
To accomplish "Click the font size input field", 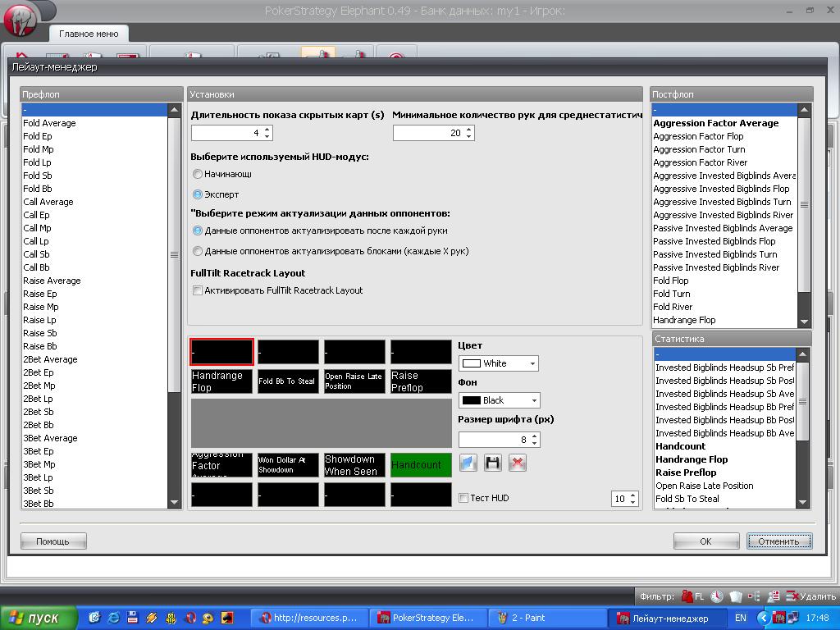I will (494, 440).
